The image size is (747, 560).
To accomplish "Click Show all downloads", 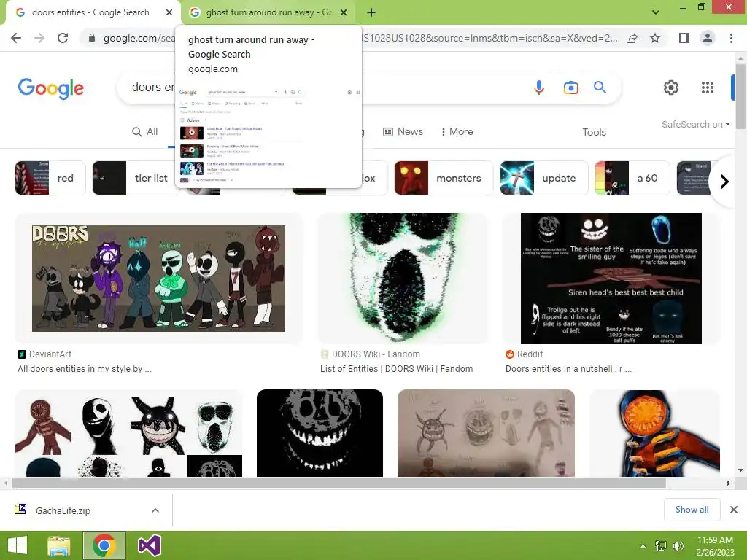I will tap(692, 510).
